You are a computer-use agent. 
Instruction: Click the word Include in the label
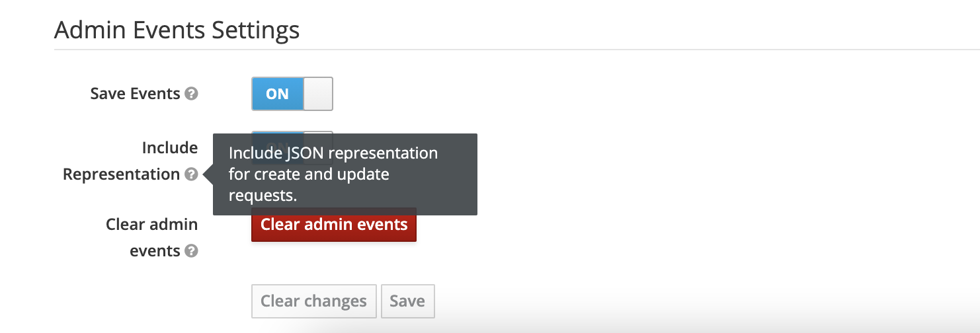(x=170, y=148)
